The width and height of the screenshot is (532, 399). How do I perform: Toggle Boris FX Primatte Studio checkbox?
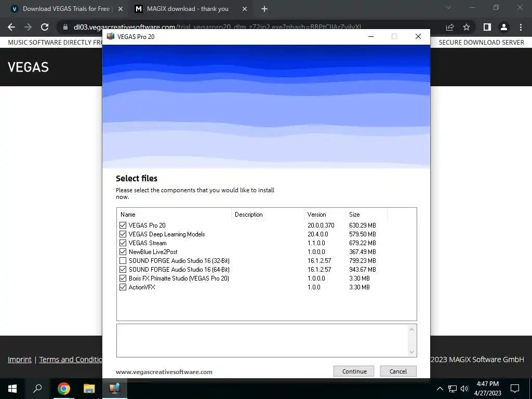tap(123, 278)
